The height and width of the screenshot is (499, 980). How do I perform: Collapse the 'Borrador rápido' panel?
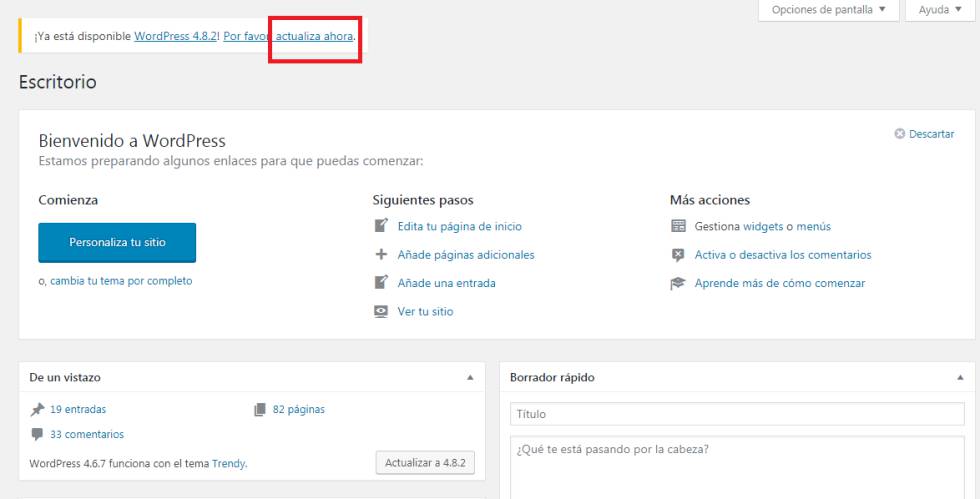pos(960,378)
